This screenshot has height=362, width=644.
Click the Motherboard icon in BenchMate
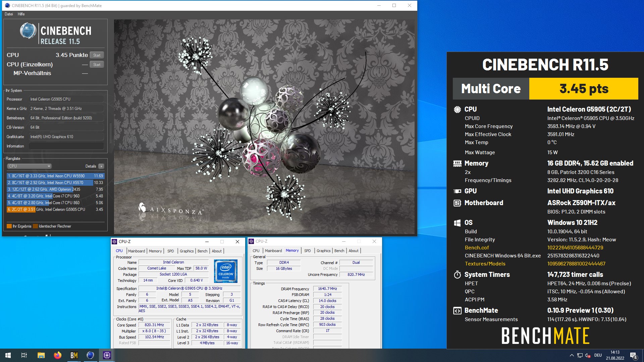457,203
